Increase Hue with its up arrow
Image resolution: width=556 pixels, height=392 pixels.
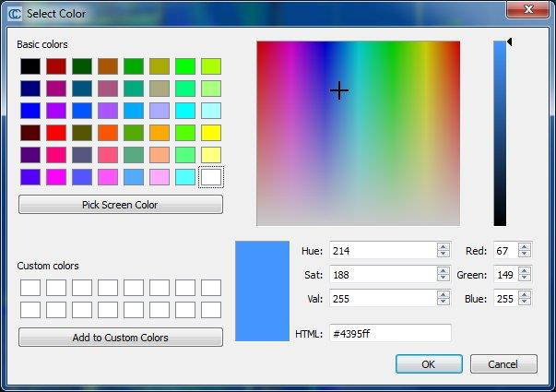[444, 246]
